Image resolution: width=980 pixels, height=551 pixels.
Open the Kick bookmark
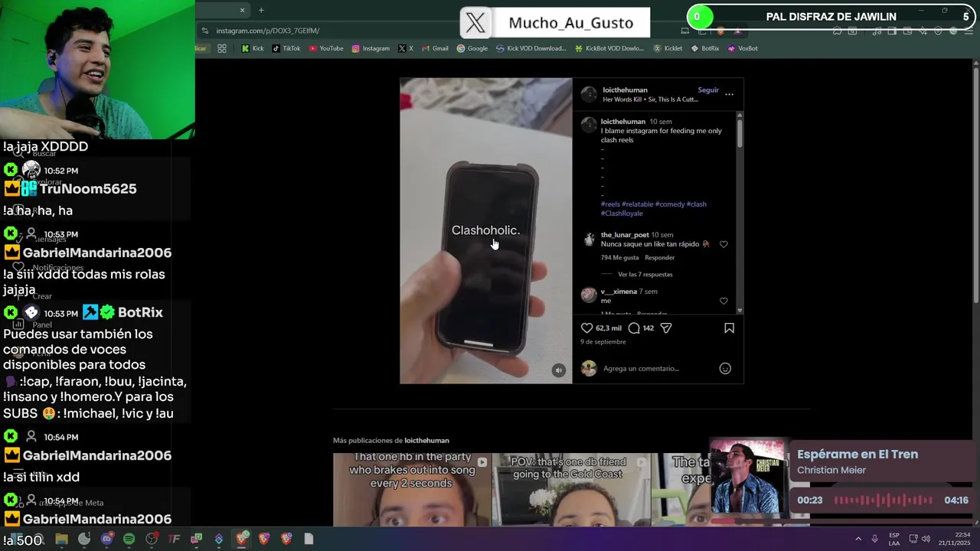pyautogui.click(x=253, y=48)
